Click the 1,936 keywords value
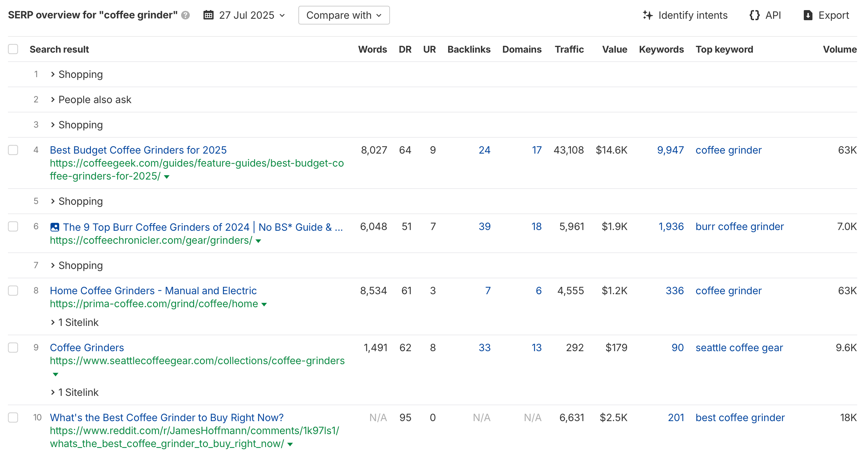 point(671,226)
